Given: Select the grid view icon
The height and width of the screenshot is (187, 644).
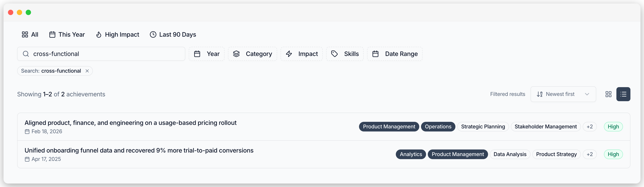Looking at the screenshot, I should 608,94.
